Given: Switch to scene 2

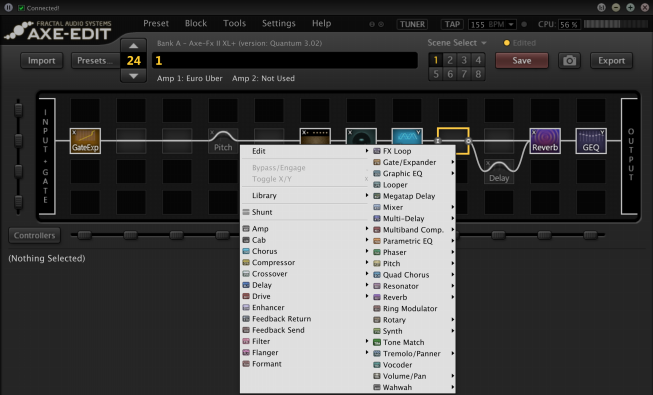Looking at the screenshot, I should click(x=450, y=60).
